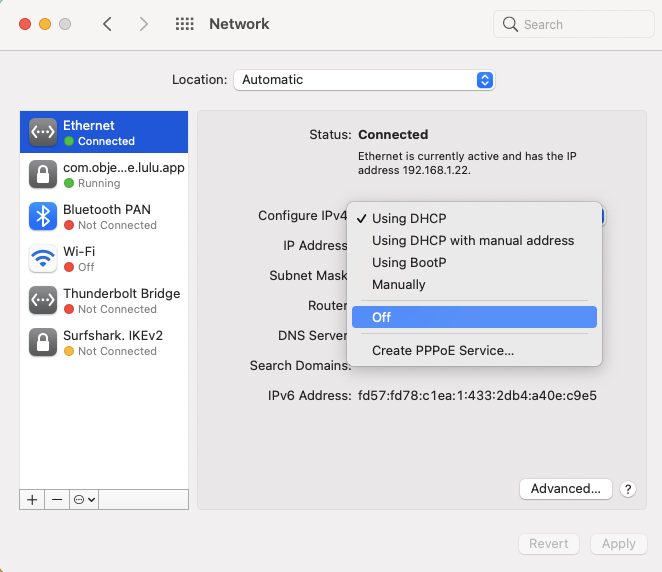The image size is (662, 572).
Task: Select com.obje...e.lulu.app service row
Action: pos(104,174)
